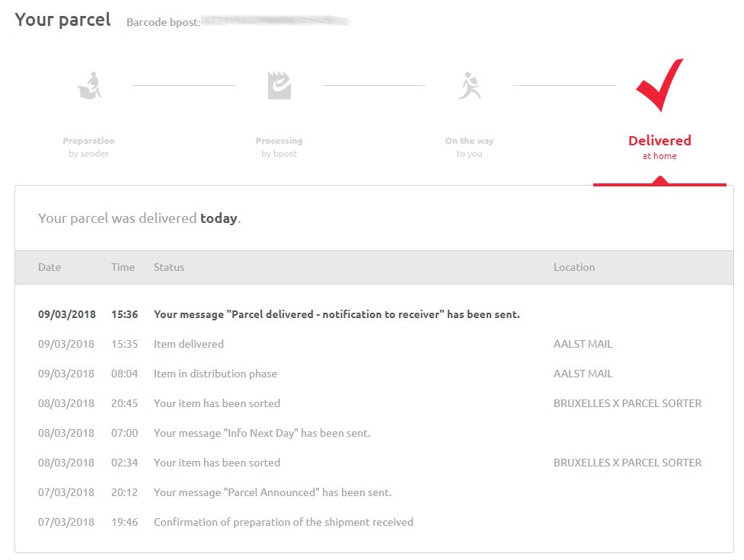744x560 pixels.
Task: Click the 20:45 time cell
Action: (125, 403)
